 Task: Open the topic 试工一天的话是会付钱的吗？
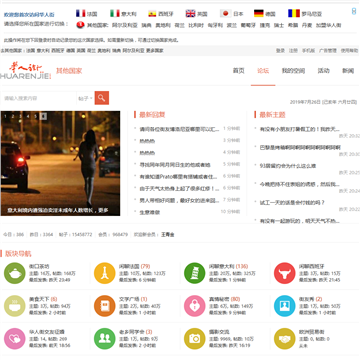click(x=292, y=202)
